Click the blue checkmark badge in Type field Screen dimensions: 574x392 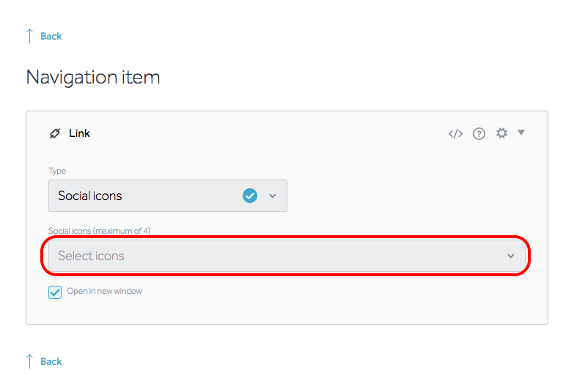250,196
